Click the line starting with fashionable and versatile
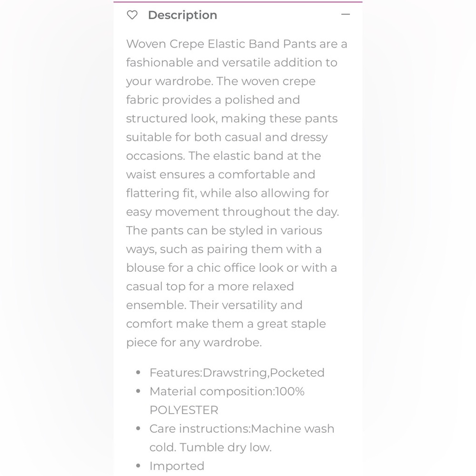Screen dimensions: 476x476 click(232, 62)
